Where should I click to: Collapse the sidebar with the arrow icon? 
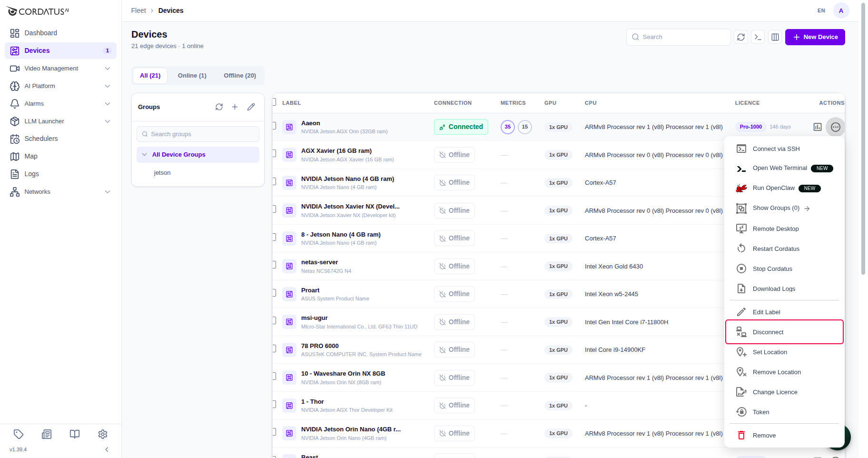tap(107, 449)
